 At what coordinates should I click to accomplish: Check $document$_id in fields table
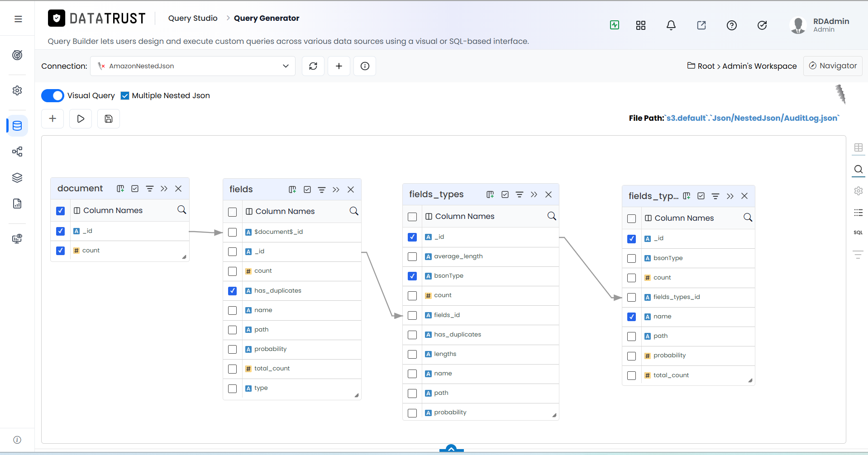click(x=232, y=232)
